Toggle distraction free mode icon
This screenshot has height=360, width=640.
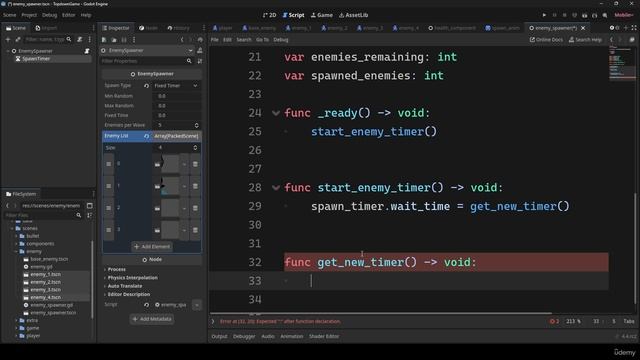pos(633,28)
